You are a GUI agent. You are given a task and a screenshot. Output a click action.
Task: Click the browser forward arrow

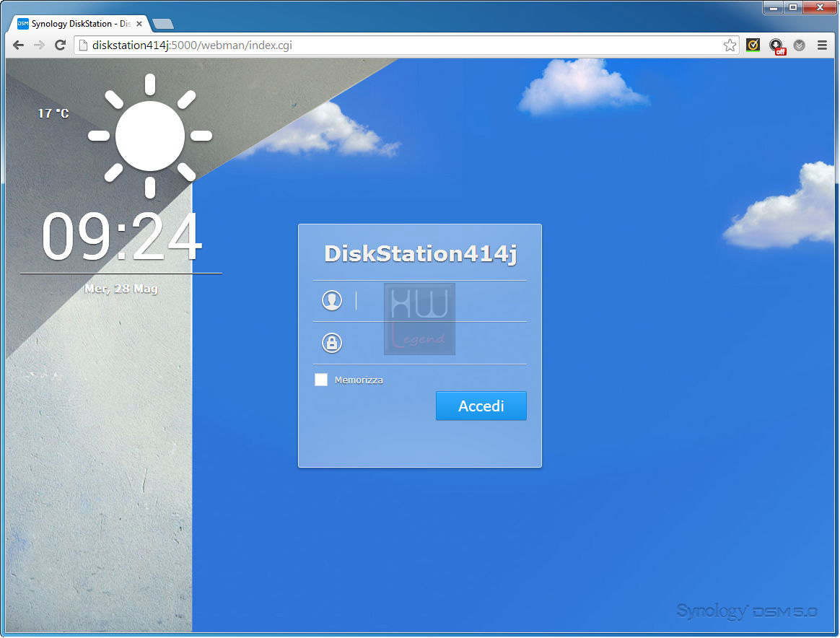39,45
